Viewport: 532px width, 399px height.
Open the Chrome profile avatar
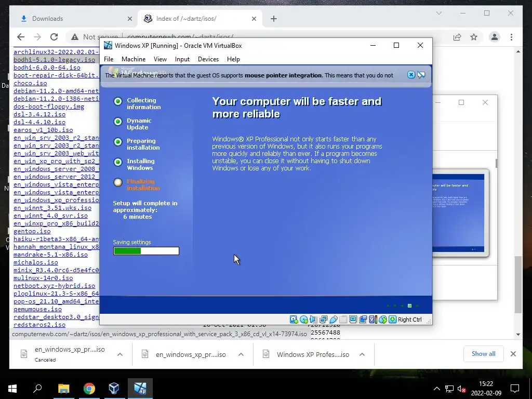click(x=495, y=37)
